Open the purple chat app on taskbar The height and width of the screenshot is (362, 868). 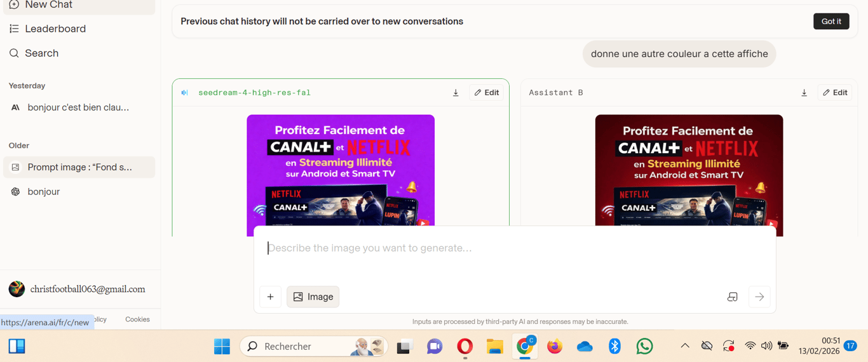tap(435, 346)
